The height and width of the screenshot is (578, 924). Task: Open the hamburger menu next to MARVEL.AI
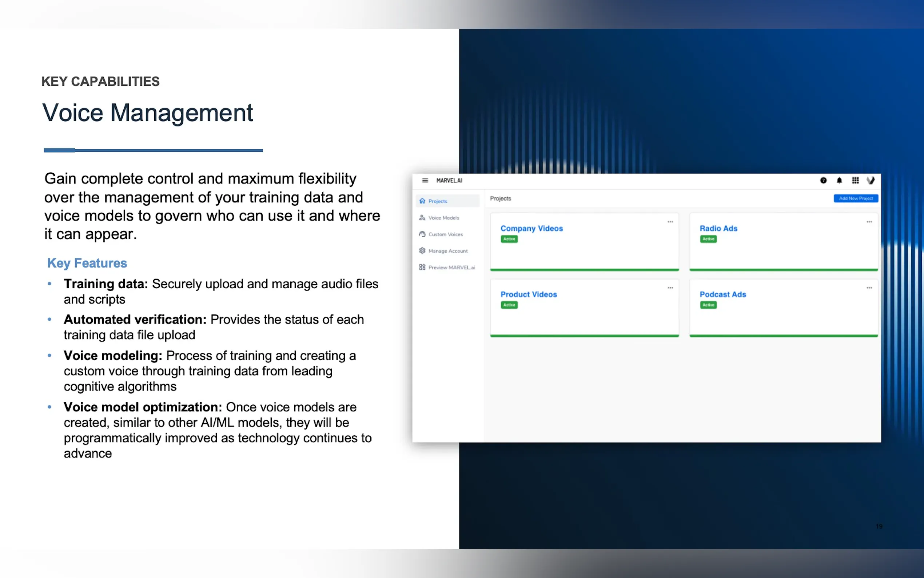pyautogui.click(x=425, y=181)
